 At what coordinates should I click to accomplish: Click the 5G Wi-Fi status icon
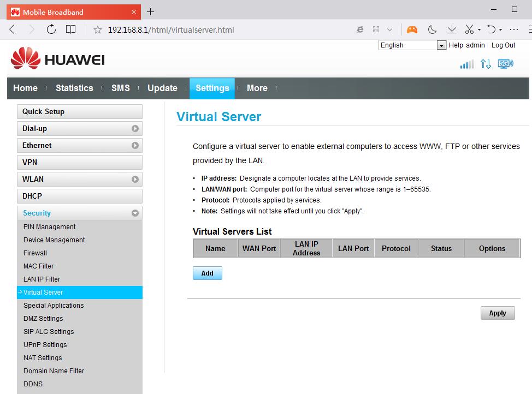coord(506,64)
